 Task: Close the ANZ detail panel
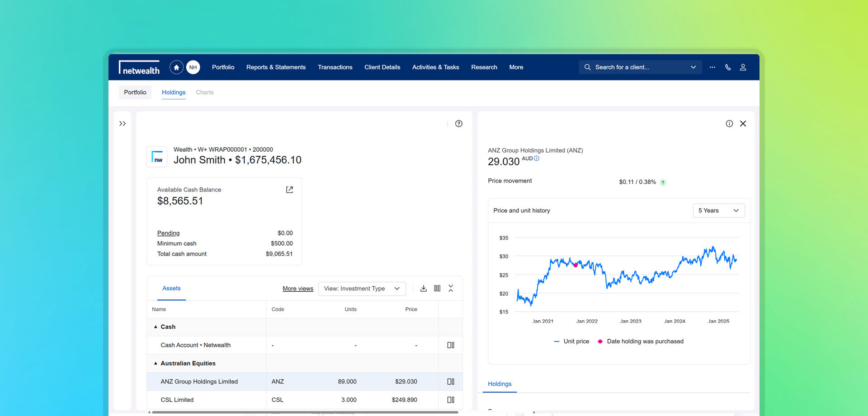(743, 124)
